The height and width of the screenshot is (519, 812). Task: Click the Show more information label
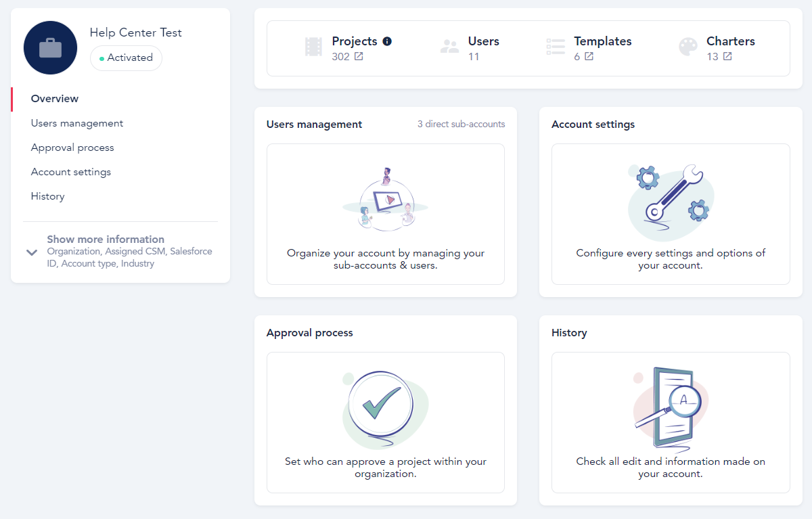tap(106, 240)
